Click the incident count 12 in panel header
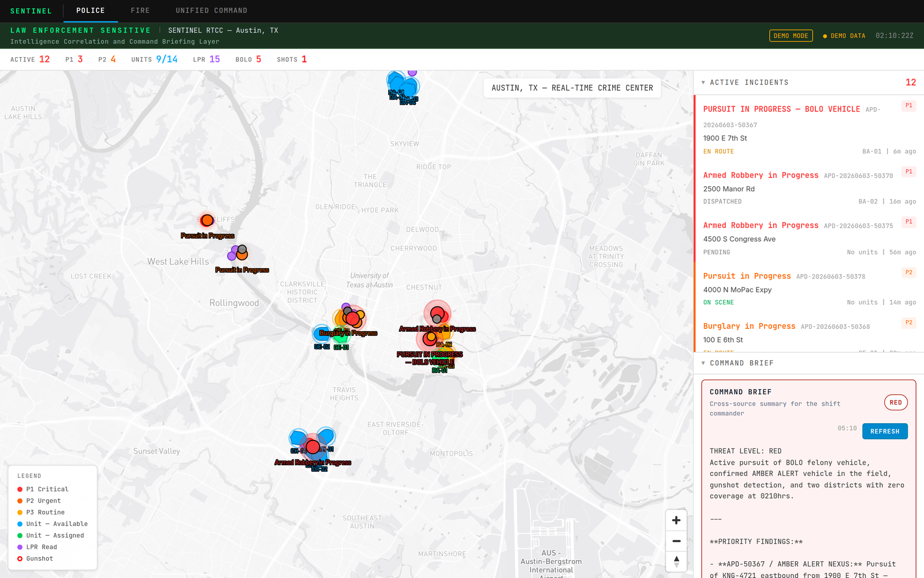924x578 pixels. click(911, 83)
